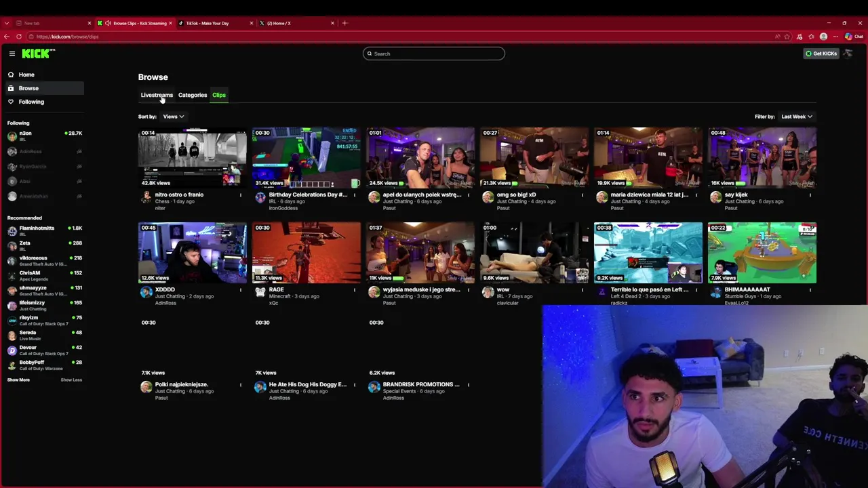Click Devour avatar in Recommended list
The height and width of the screenshot is (488, 868).
coord(12,350)
